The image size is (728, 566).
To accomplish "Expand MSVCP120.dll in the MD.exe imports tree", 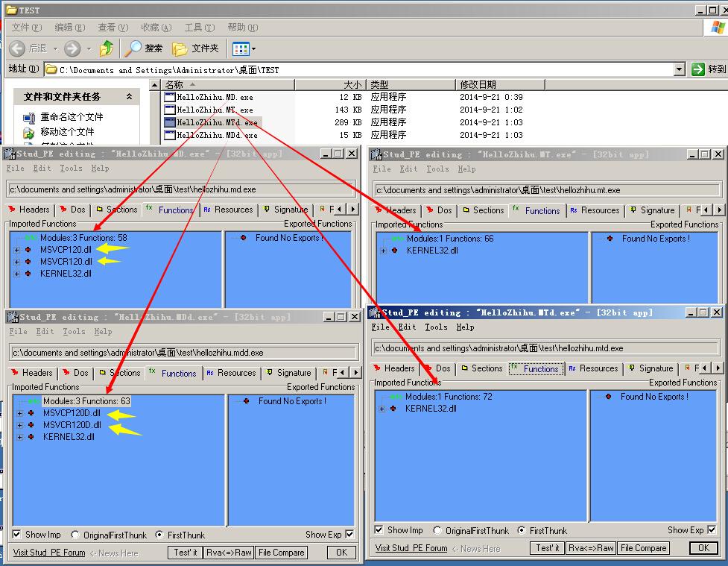I will point(16,250).
